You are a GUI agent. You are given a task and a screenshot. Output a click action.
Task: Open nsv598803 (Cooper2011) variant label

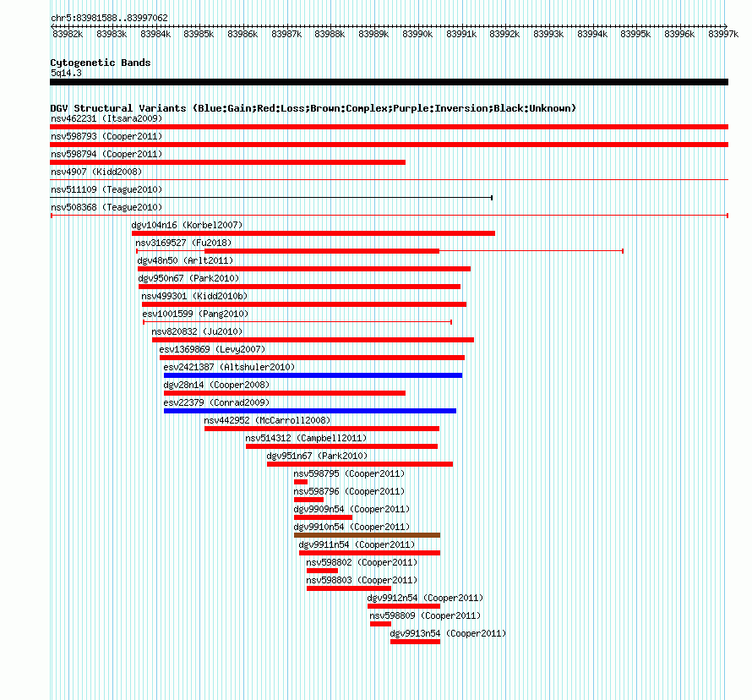click(362, 580)
